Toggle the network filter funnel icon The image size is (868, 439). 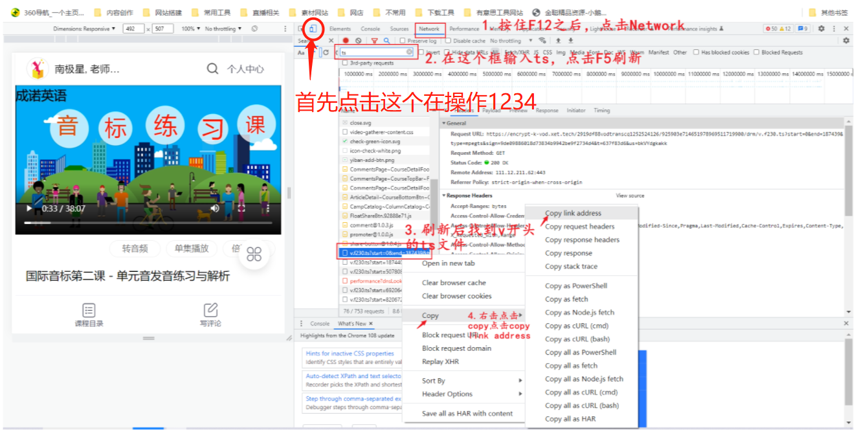point(374,41)
